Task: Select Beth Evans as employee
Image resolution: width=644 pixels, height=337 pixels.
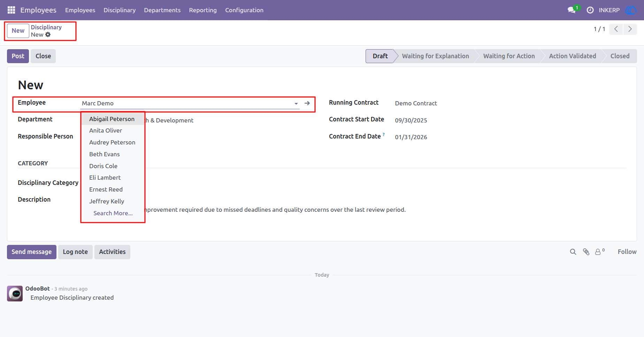Action: [113, 154]
